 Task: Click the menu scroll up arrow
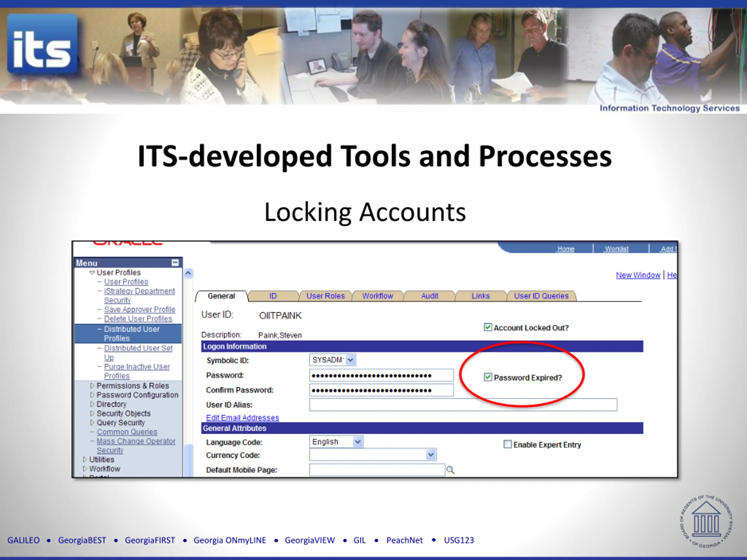[188, 273]
